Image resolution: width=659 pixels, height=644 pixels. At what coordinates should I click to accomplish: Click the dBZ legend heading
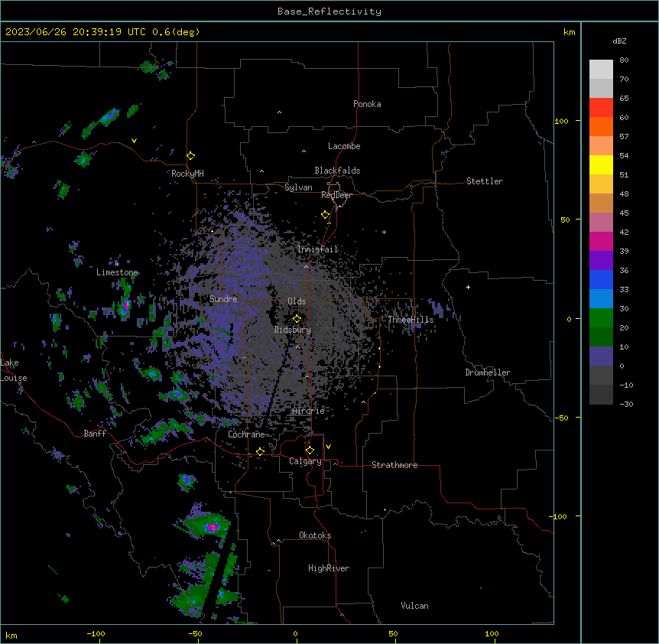tap(619, 41)
